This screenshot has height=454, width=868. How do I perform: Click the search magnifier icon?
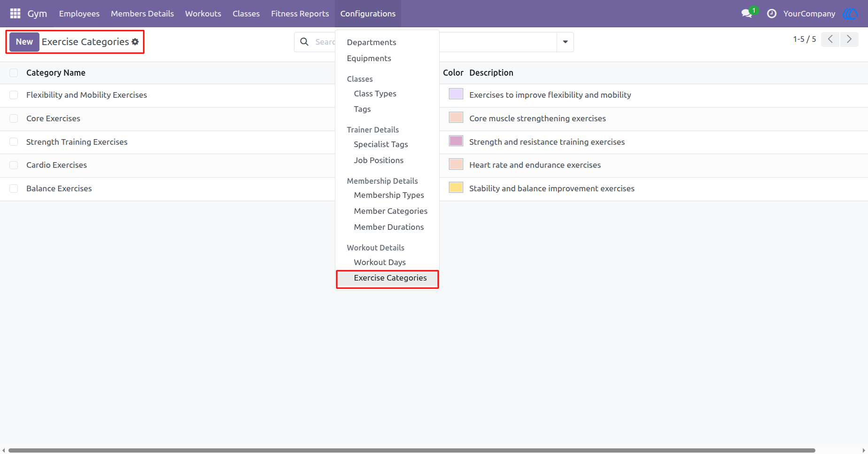click(304, 42)
